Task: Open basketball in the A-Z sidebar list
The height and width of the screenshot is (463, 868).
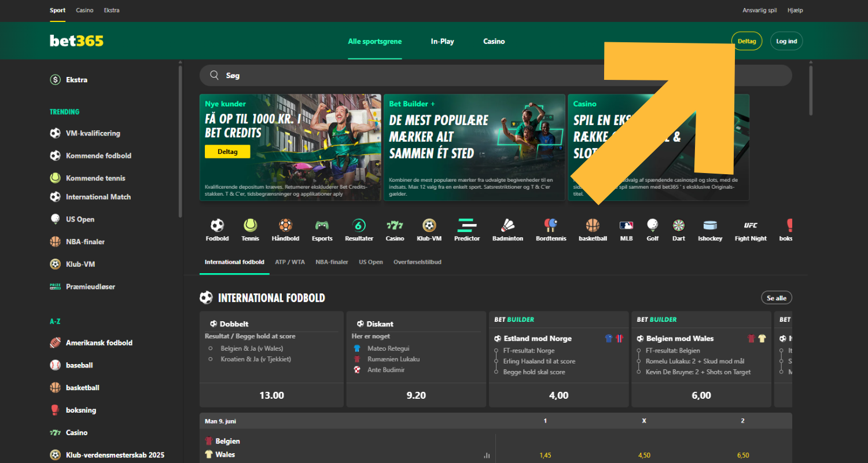Action: tap(75, 388)
